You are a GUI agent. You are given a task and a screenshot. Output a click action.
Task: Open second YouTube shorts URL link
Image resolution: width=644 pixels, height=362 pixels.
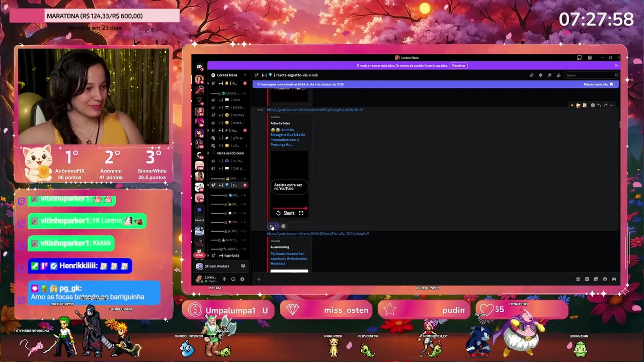tap(317, 234)
